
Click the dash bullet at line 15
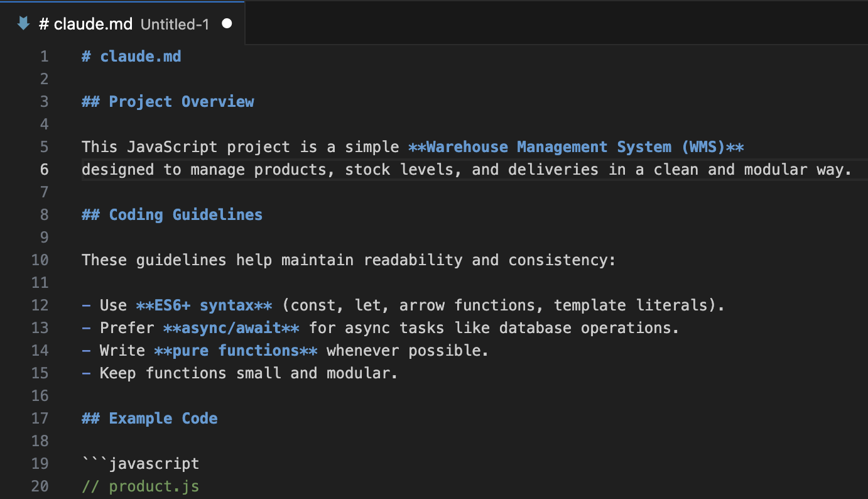click(x=85, y=373)
